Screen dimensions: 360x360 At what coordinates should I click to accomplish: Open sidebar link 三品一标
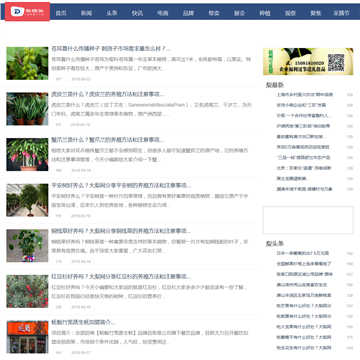(304, 157)
